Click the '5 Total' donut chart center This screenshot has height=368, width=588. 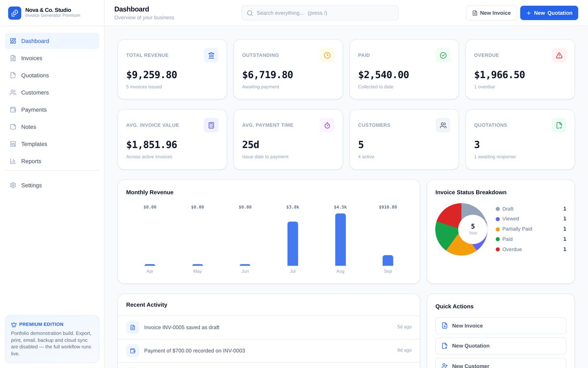click(x=473, y=229)
